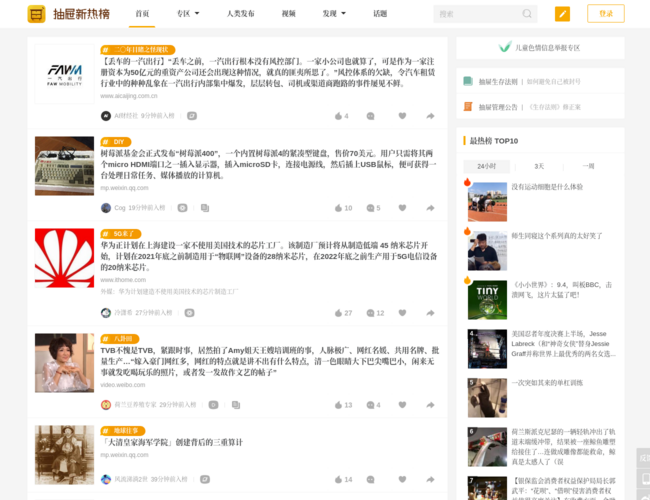Share the FAW 一汽出行 post
The height and width of the screenshot is (500, 650).
click(430, 116)
